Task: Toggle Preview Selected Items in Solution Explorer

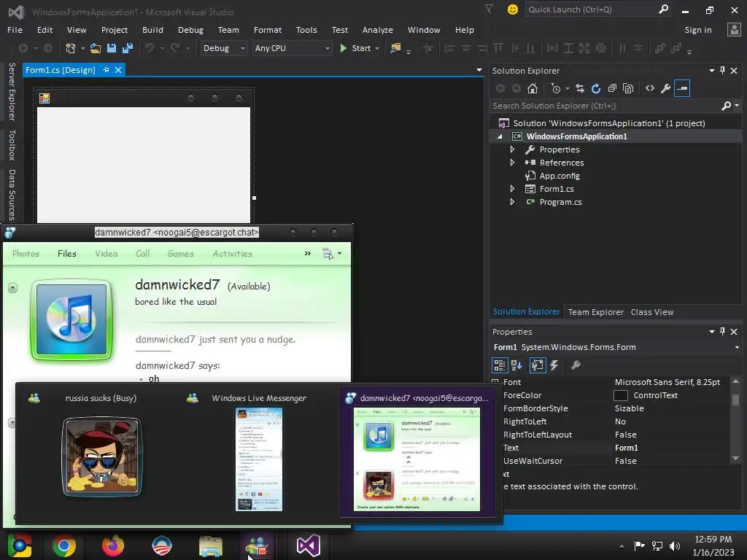Action: point(682,88)
